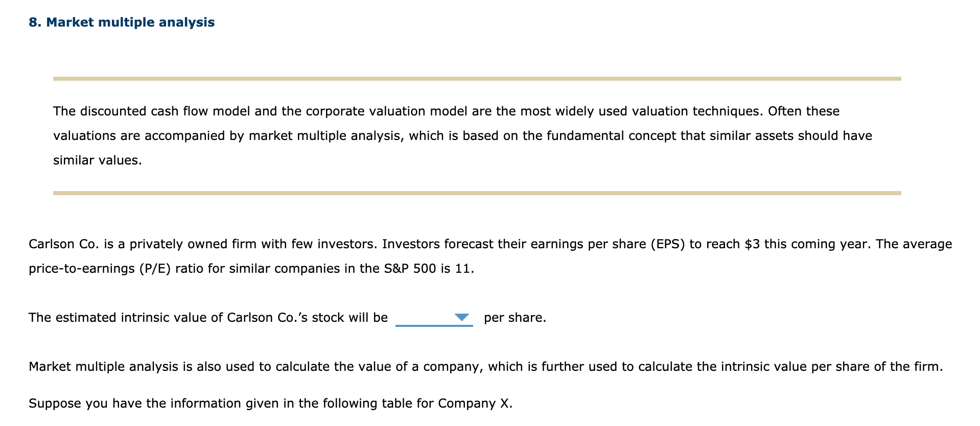The width and height of the screenshot is (980, 426).
Task: Click the heading 8. Market multiple analysis
Action: pyautogui.click(x=122, y=21)
